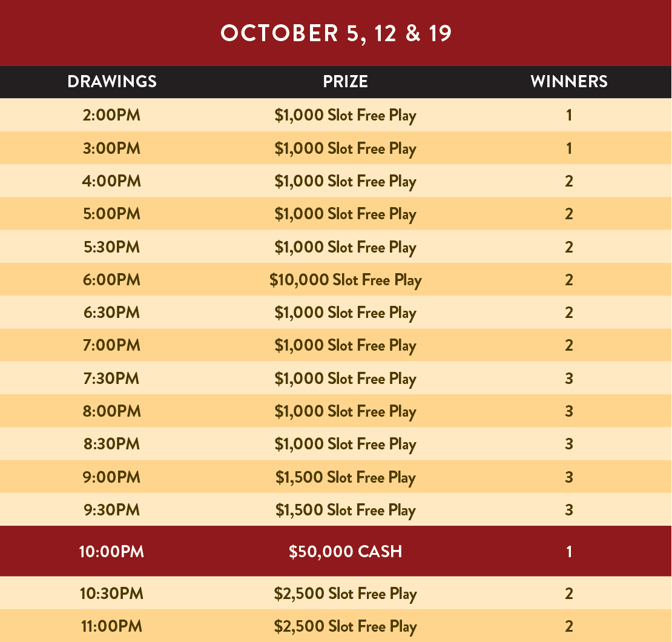Click the WINNERS column header
Screen dimensions: 672x642
(x=569, y=82)
